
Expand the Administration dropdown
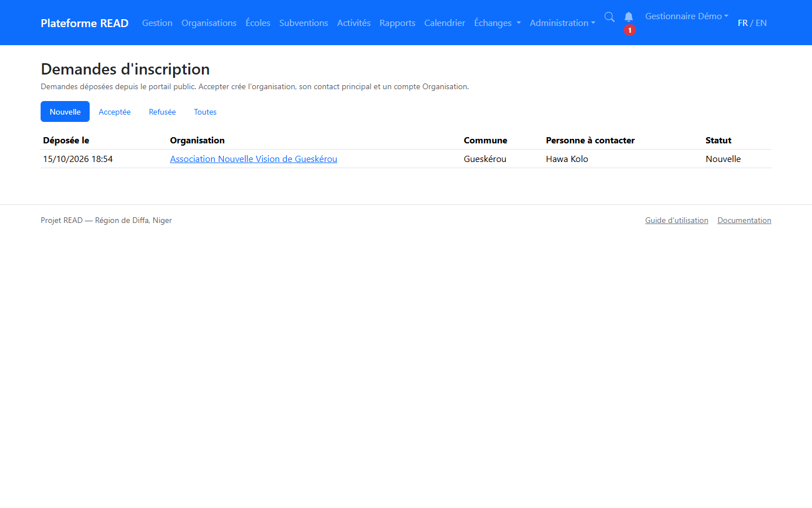click(562, 23)
